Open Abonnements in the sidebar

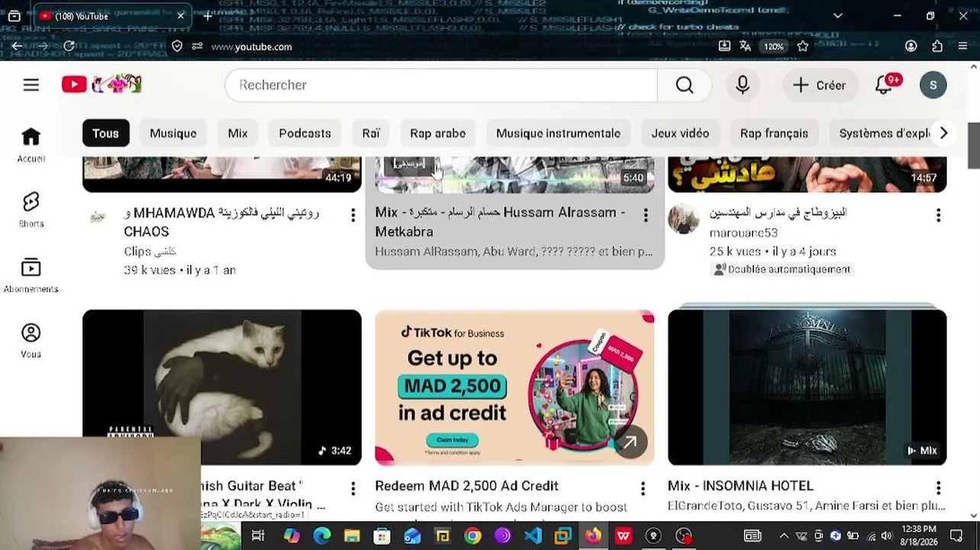[x=31, y=275]
